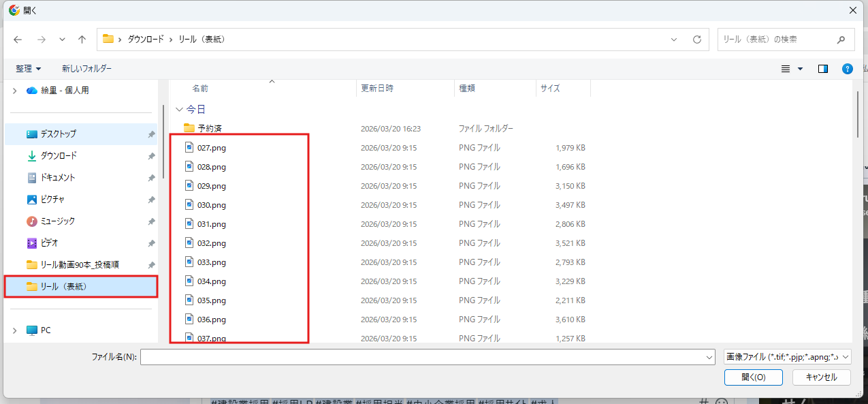Viewport: 868px width, 404px height.
Task: Collapse the 今日 group in the file list
Action: coord(179,109)
